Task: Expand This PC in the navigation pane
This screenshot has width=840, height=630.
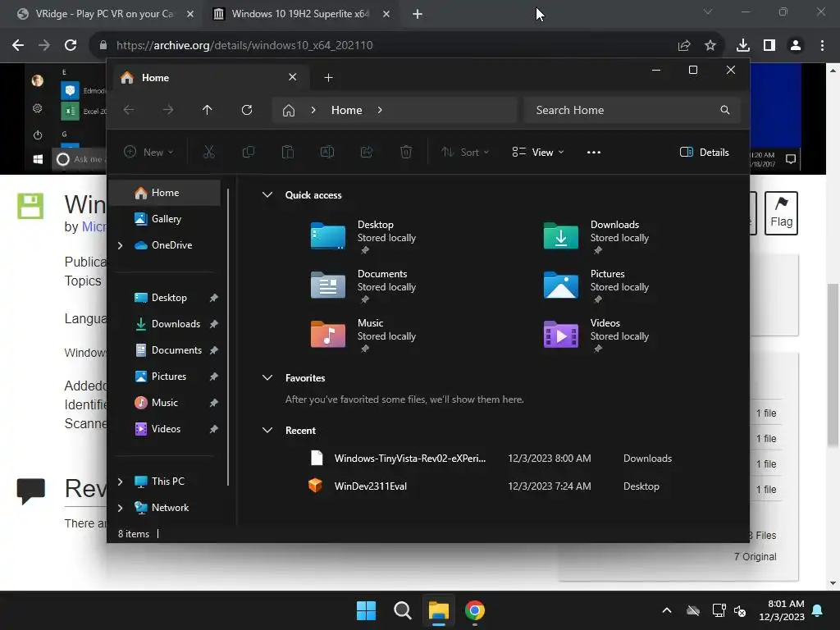Action: [120, 482]
